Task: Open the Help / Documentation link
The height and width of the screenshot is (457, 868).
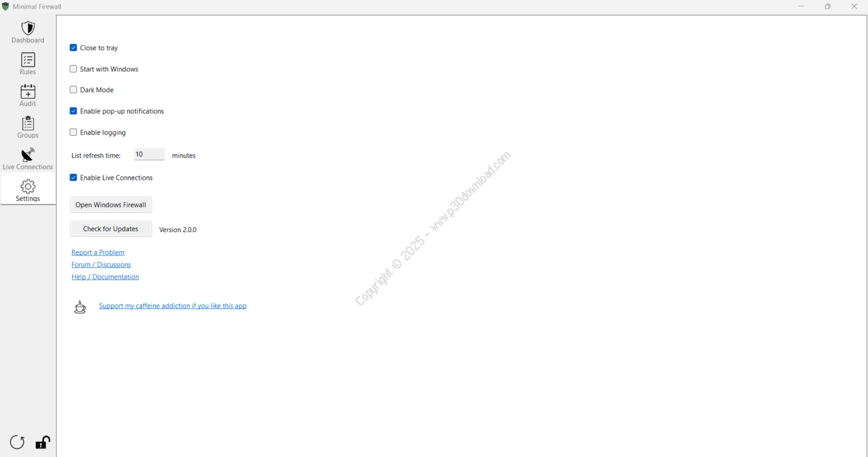Action: click(105, 277)
